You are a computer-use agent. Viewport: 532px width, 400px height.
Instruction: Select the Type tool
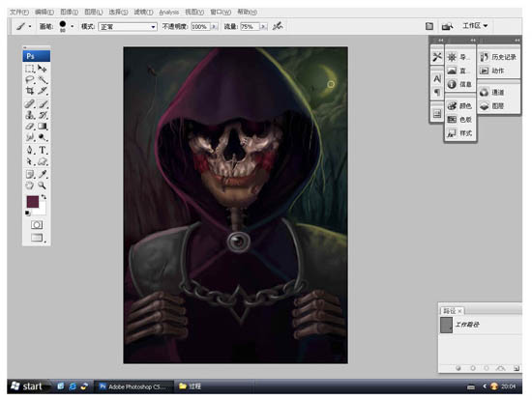(x=43, y=150)
